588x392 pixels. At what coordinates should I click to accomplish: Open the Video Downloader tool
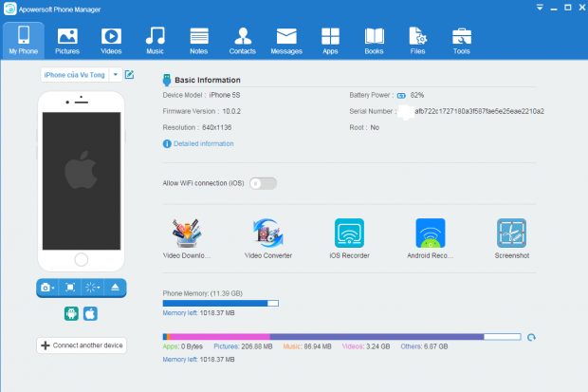[x=187, y=233]
